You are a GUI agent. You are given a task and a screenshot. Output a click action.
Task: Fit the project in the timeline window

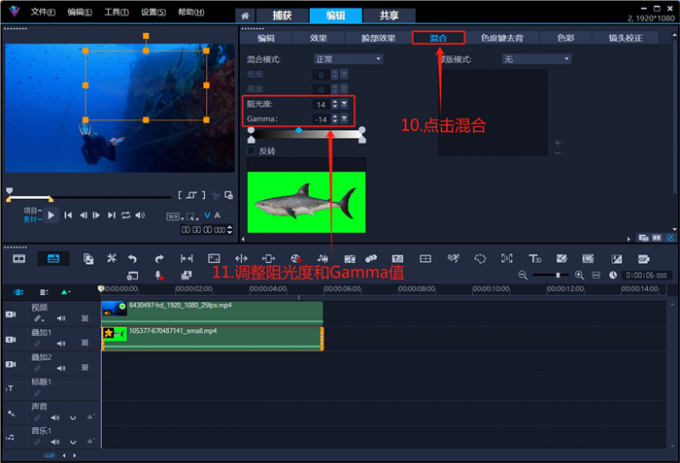(x=596, y=275)
